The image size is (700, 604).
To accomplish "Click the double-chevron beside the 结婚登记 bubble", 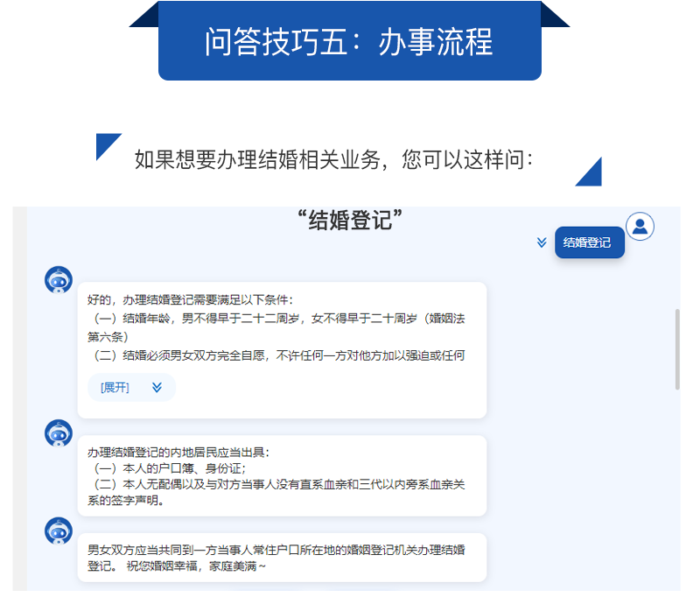I will pos(542,242).
